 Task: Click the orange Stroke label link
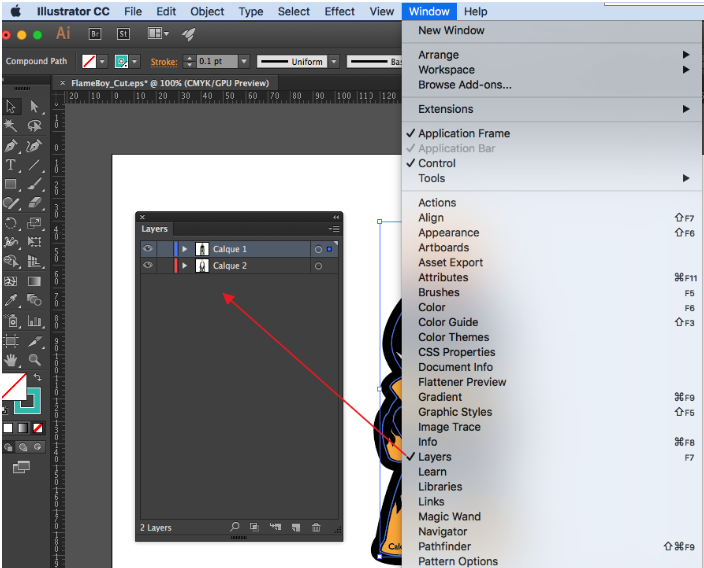[x=164, y=62]
